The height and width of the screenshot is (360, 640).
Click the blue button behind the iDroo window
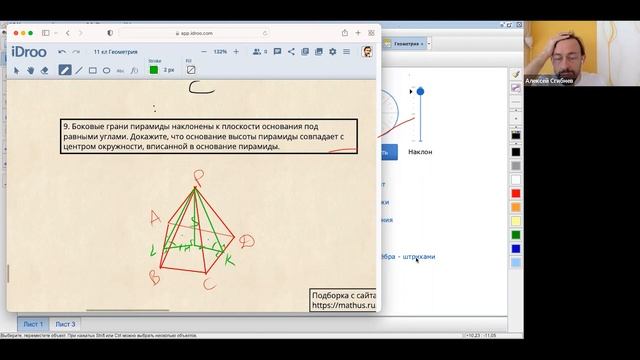point(389,152)
